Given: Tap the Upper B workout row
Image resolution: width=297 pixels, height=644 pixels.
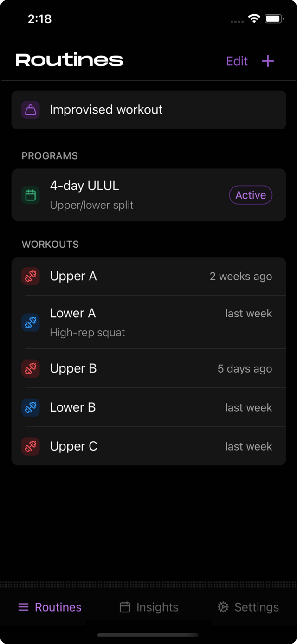Looking at the screenshot, I should click(x=139, y=368).
